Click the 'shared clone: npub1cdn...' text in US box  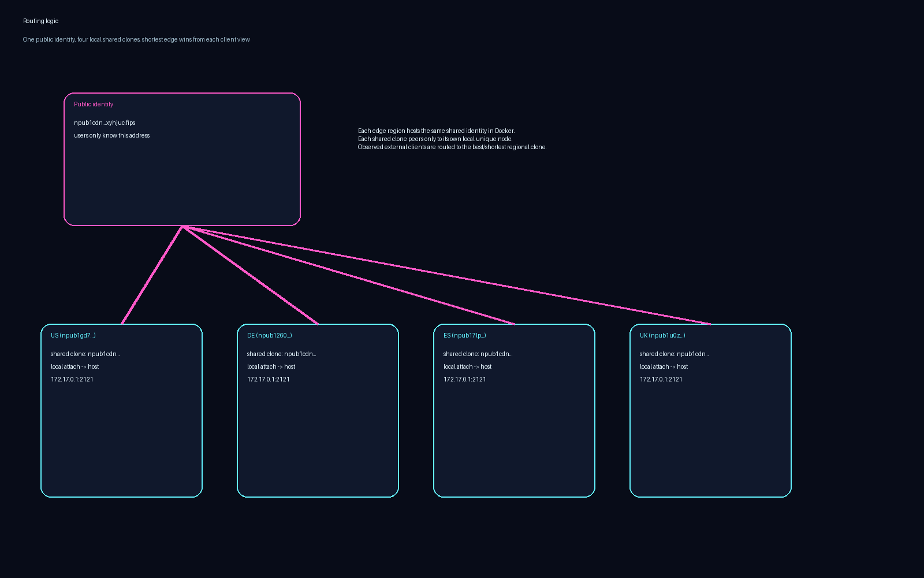84,354
